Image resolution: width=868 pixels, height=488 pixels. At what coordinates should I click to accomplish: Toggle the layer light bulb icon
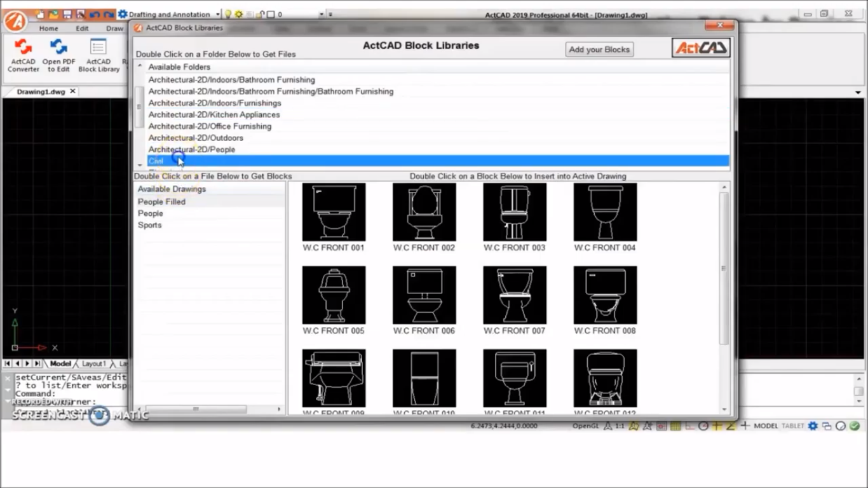[x=228, y=14]
